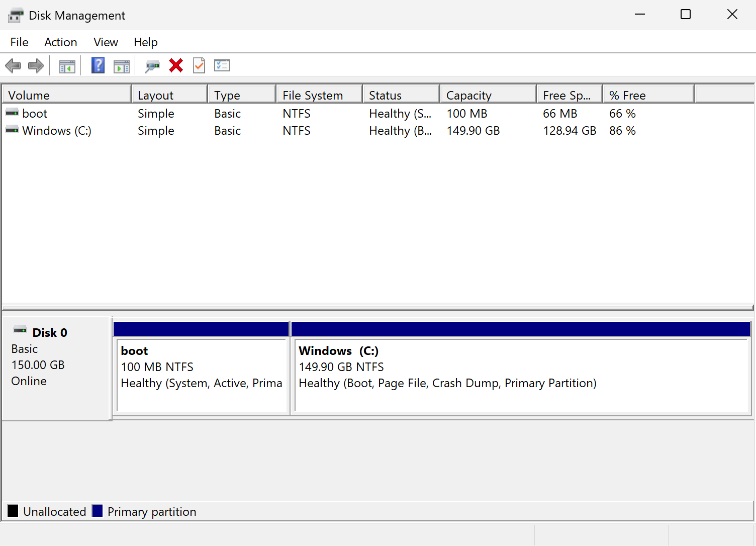
Task: Open the File menu
Action: tap(19, 42)
